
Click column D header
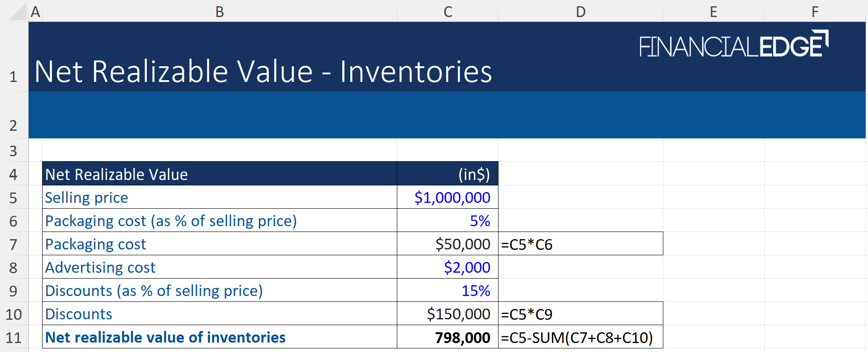tap(580, 12)
